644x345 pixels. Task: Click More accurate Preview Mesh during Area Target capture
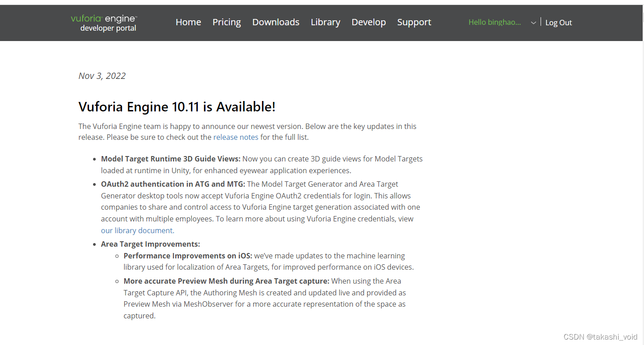click(226, 281)
